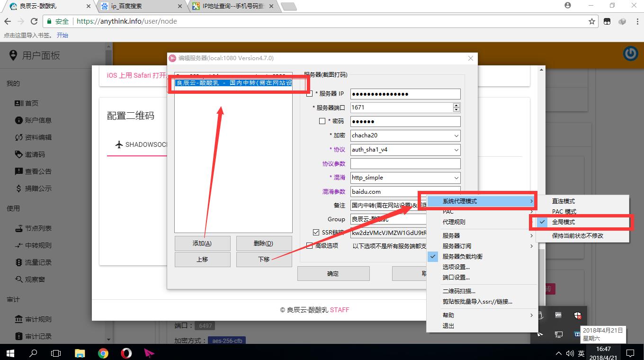Enable the 高级选项 checkbox

point(310,246)
